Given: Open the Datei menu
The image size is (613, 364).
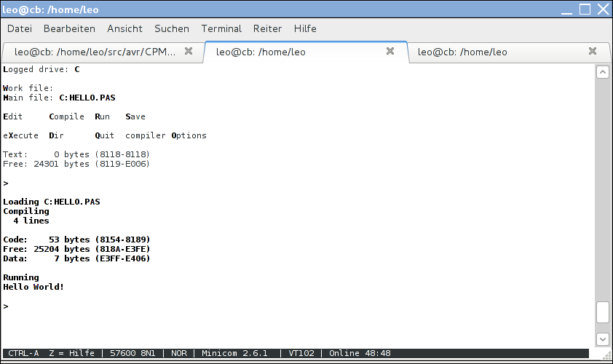Looking at the screenshot, I should point(20,28).
